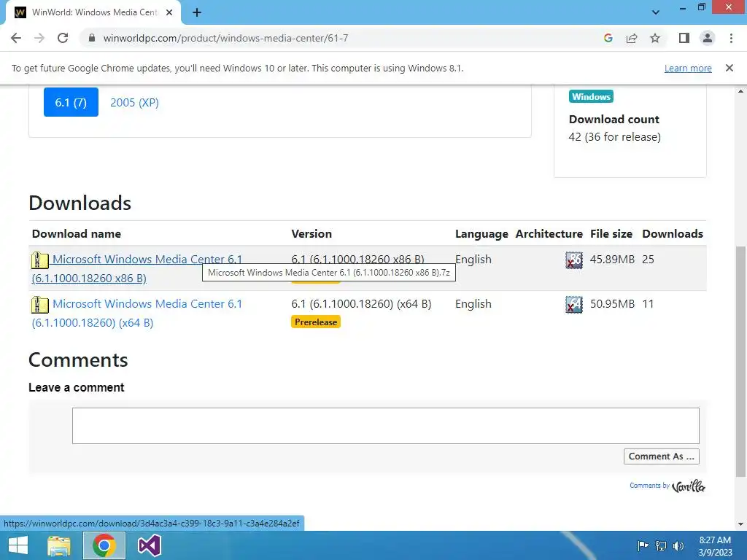Viewport: 747px width, 560px height.
Task: Click inside the comment text box
Action: [x=386, y=426]
